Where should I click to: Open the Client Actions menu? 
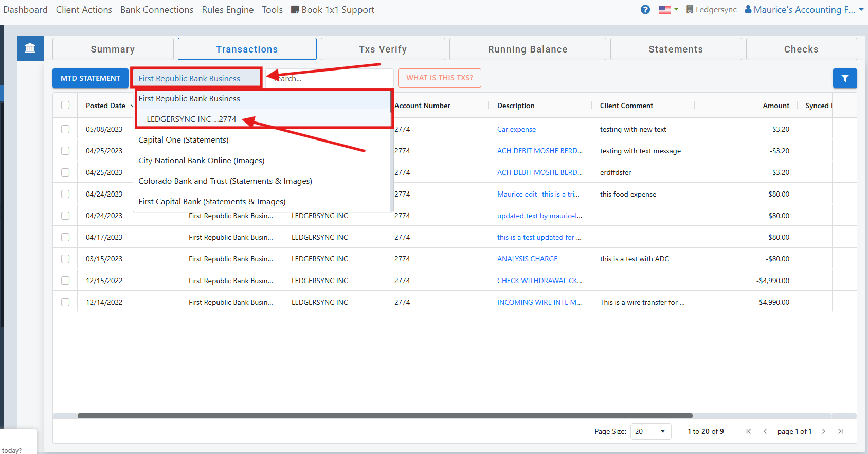pos(84,10)
